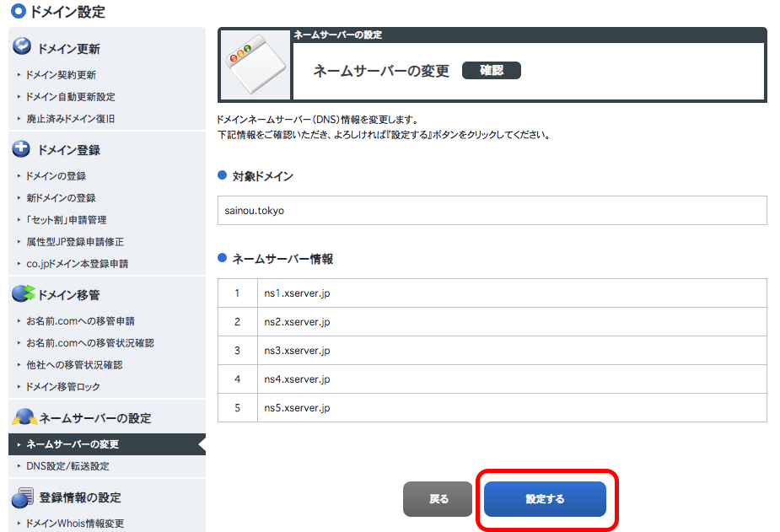
Task: Click the ネームサーバー情報 heading
Action: pos(282,259)
